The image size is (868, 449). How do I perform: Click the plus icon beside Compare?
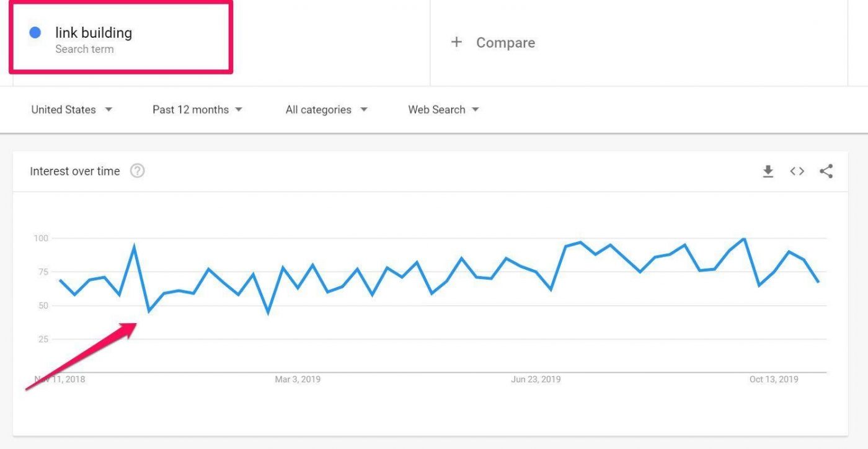(x=456, y=42)
